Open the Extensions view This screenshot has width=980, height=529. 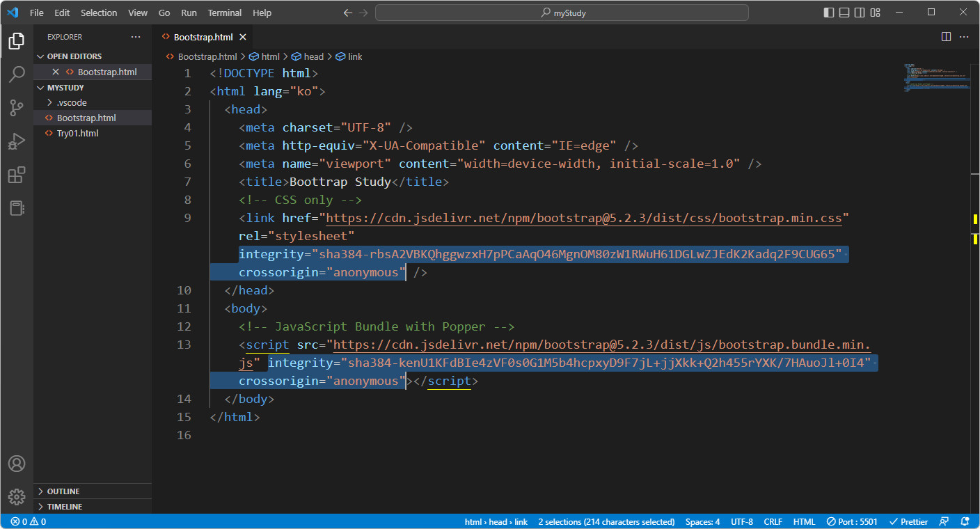[x=17, y=175]
